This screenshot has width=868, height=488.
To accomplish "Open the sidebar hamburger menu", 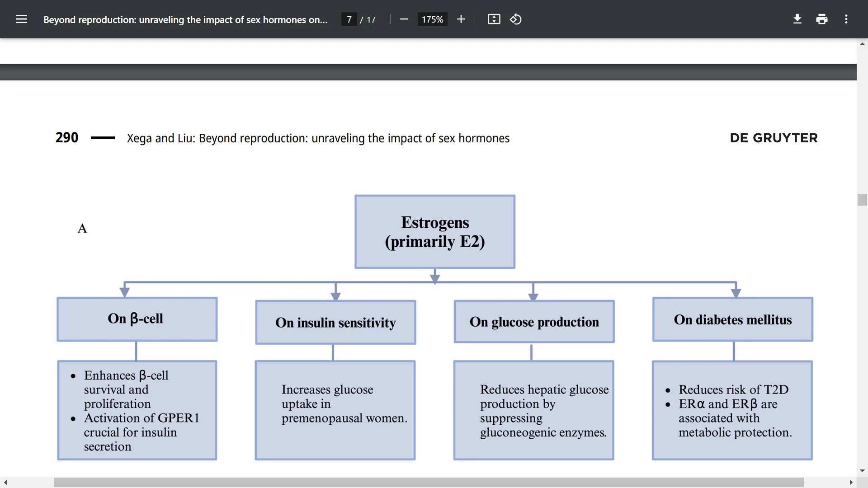I will click(x=22, y=19).
